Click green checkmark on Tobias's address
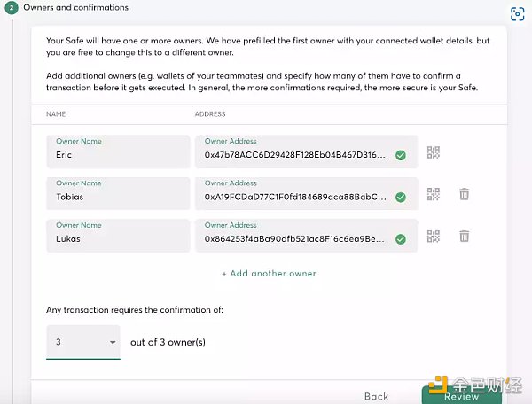 point(401,198)
